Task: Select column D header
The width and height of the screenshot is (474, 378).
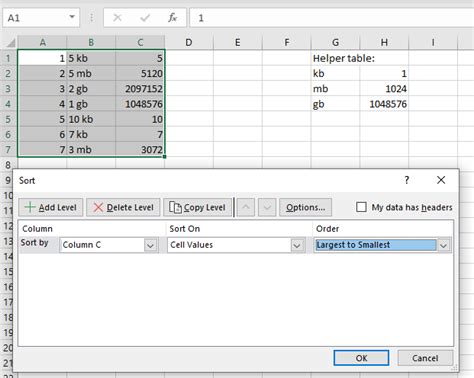Action: [189, 42]
